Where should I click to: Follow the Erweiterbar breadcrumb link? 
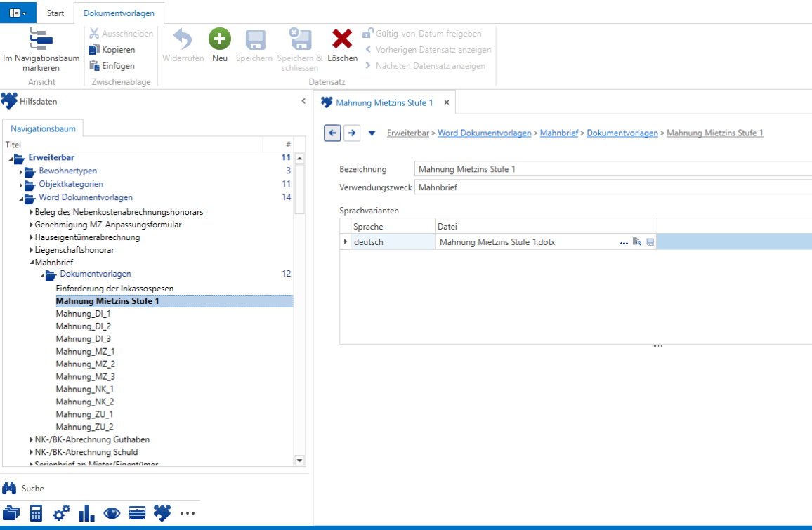click(x=408, y=133)
